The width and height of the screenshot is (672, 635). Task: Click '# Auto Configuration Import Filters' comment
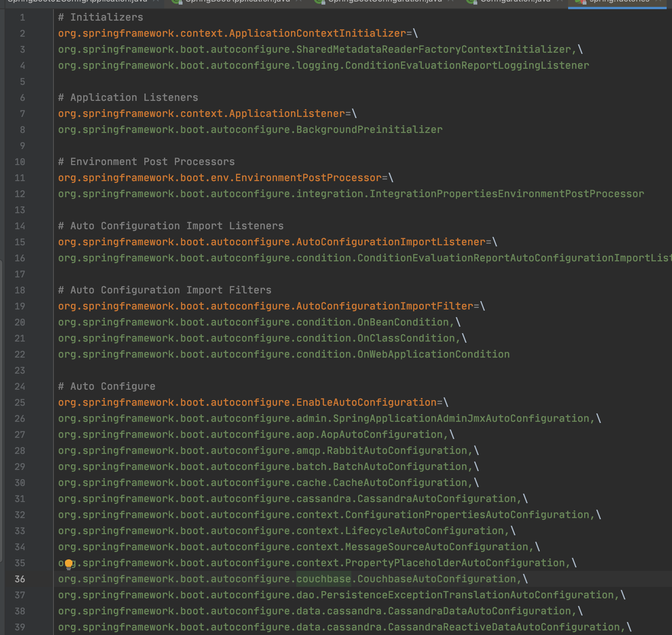(165, 290)
